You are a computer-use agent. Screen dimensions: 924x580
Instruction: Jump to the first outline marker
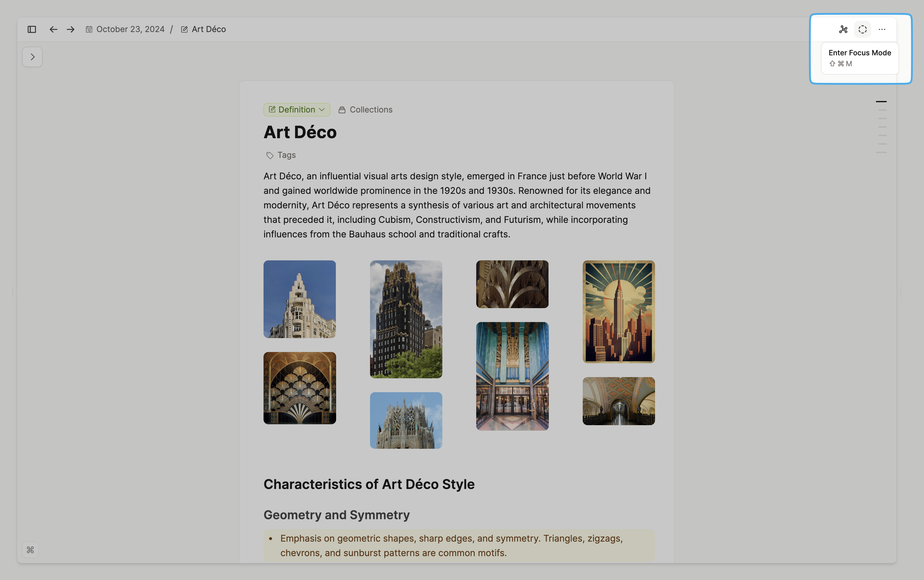tap(881, 102)
